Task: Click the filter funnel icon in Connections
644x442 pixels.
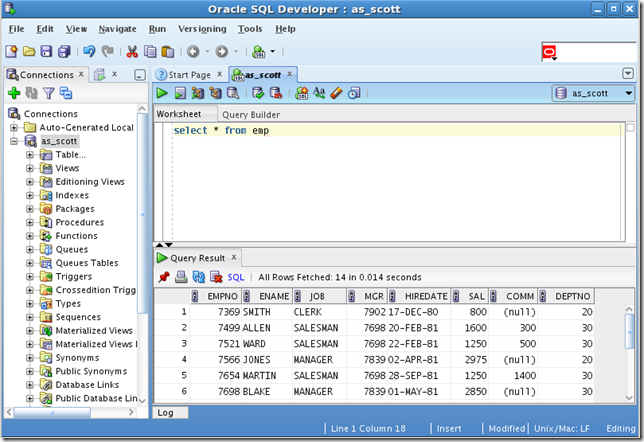Action: click(48, 93)
